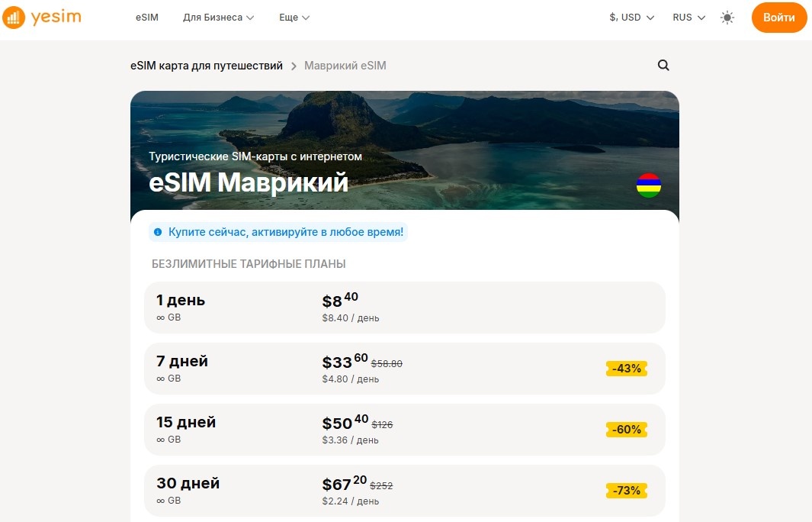Open the eSIM menu item
The height and width of the screenshot is (522, 812).
[x=147, y=18]
